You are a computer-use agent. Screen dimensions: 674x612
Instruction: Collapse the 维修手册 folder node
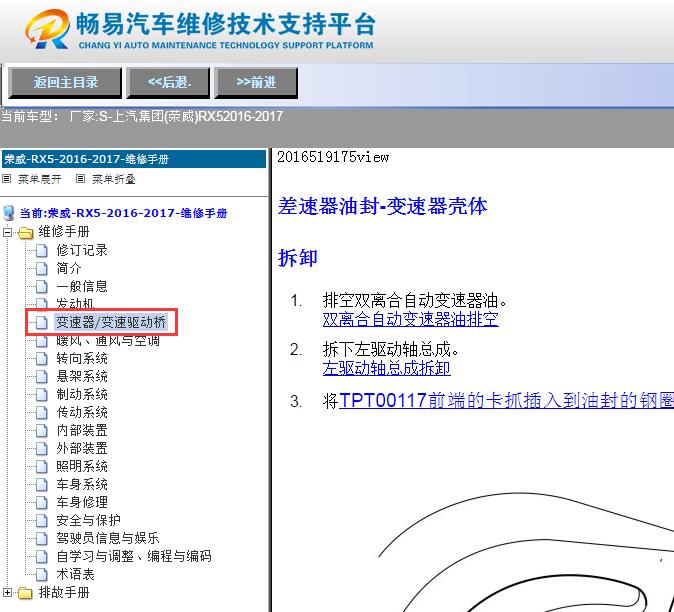[x=7, y=232]
